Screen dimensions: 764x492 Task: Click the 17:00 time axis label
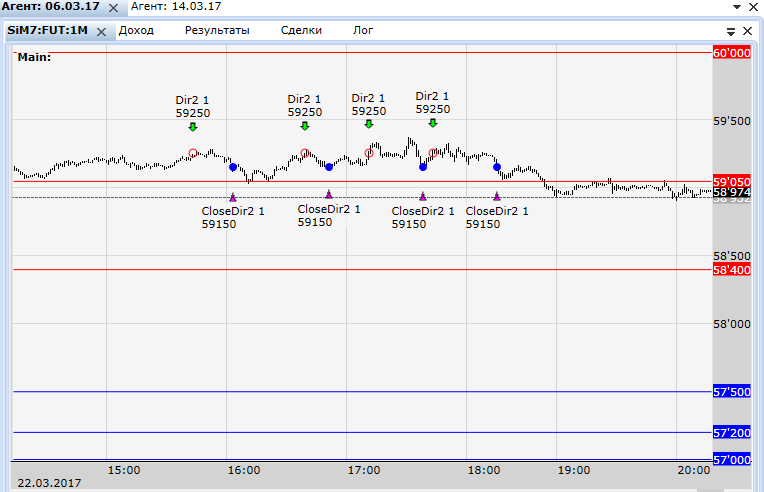pyautogui.click(x=364, y=470)
